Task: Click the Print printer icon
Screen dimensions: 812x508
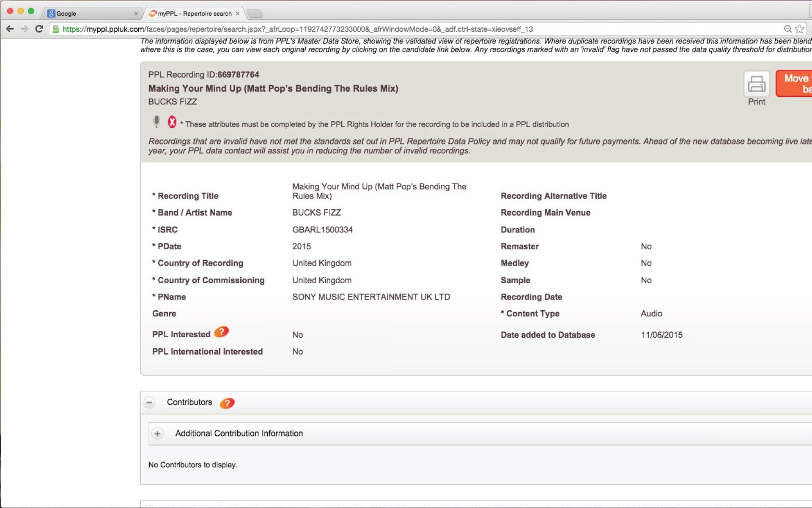Action: (757, 84)
